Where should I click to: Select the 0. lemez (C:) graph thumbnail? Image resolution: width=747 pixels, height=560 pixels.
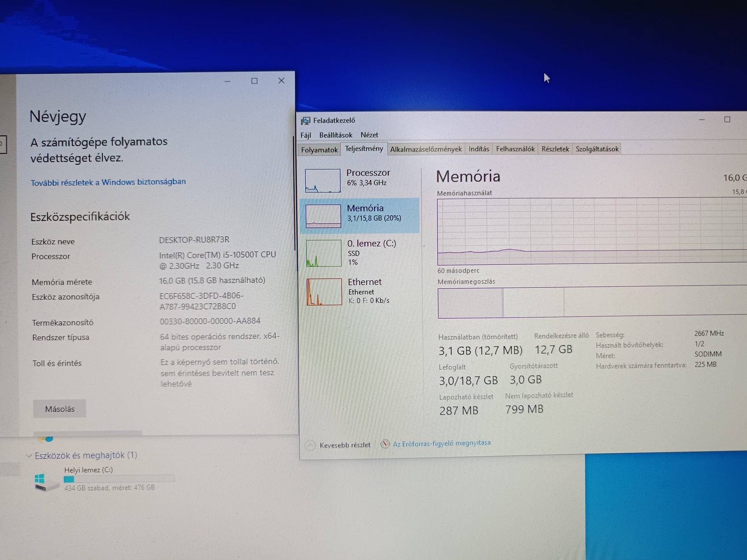point(324,253)
